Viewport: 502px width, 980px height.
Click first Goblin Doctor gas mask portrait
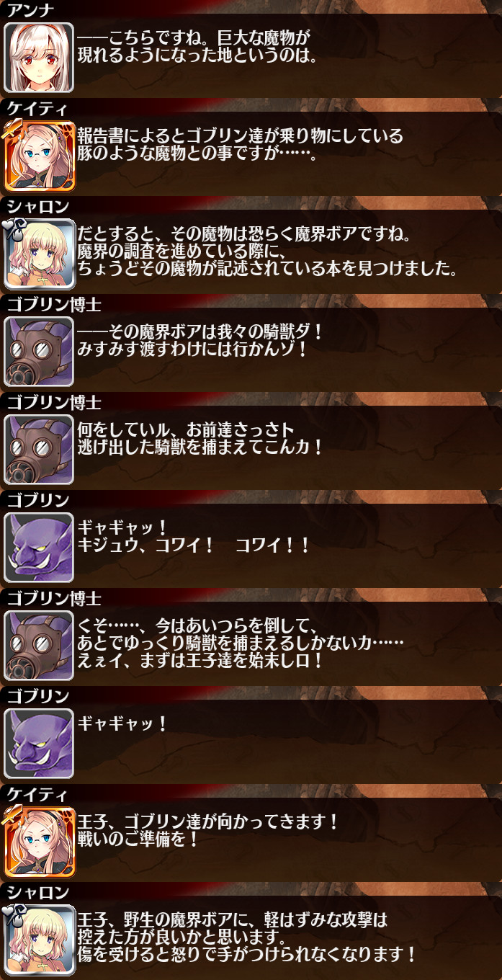point(39,351)
